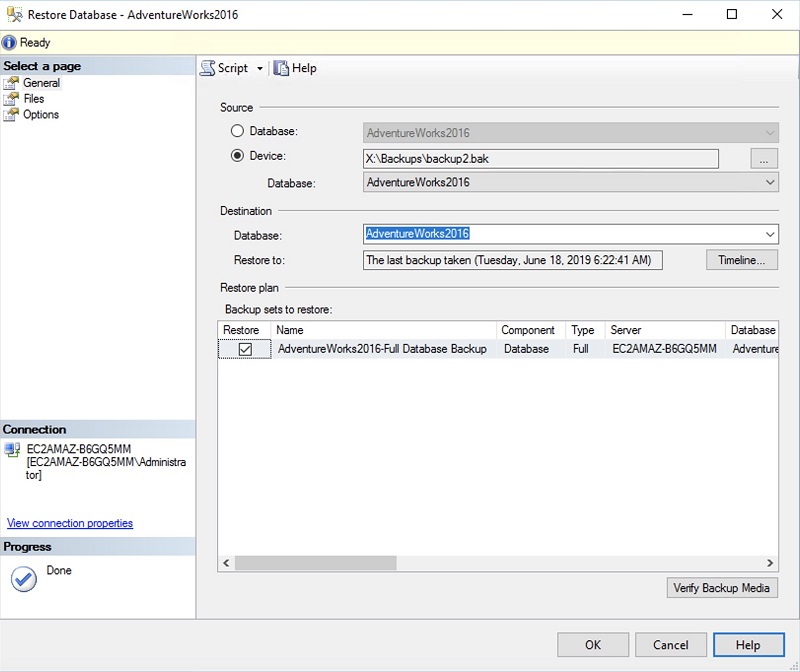Click the EC2AMAZ-B6GQ5MM server cell
The height and width of the screenshot is (672, 800).
pyautogui.click(x=664, y=349)
